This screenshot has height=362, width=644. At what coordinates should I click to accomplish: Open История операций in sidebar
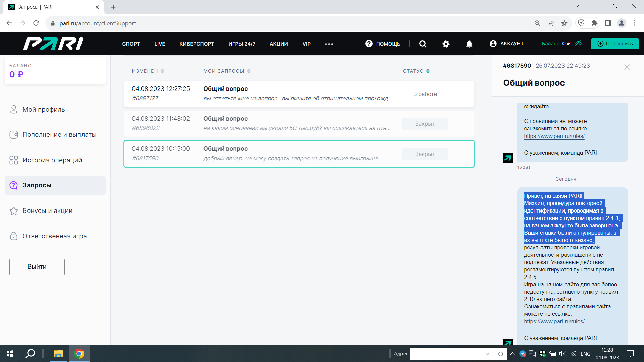[x=52, y=160]
